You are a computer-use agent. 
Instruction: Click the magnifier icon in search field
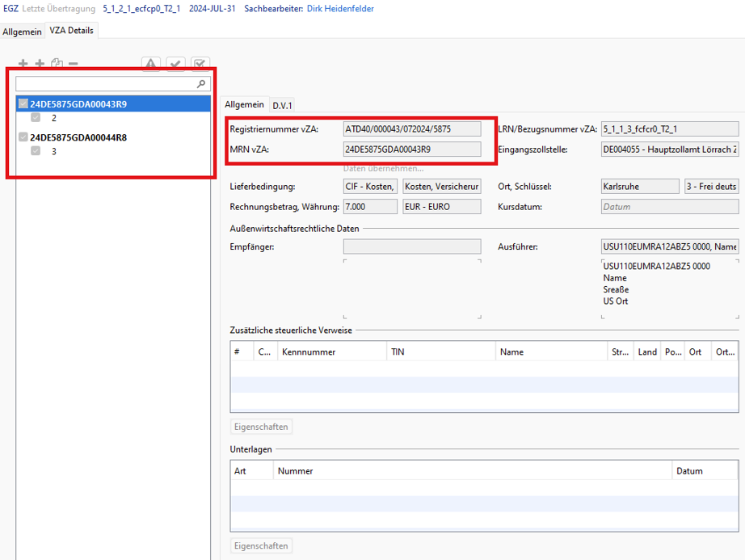(201, 84)
